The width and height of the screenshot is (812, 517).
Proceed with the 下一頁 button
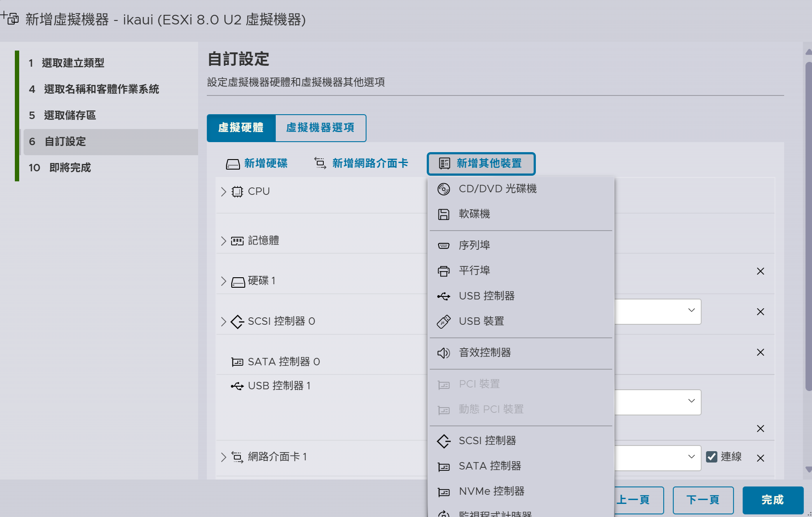coord(703,500)
